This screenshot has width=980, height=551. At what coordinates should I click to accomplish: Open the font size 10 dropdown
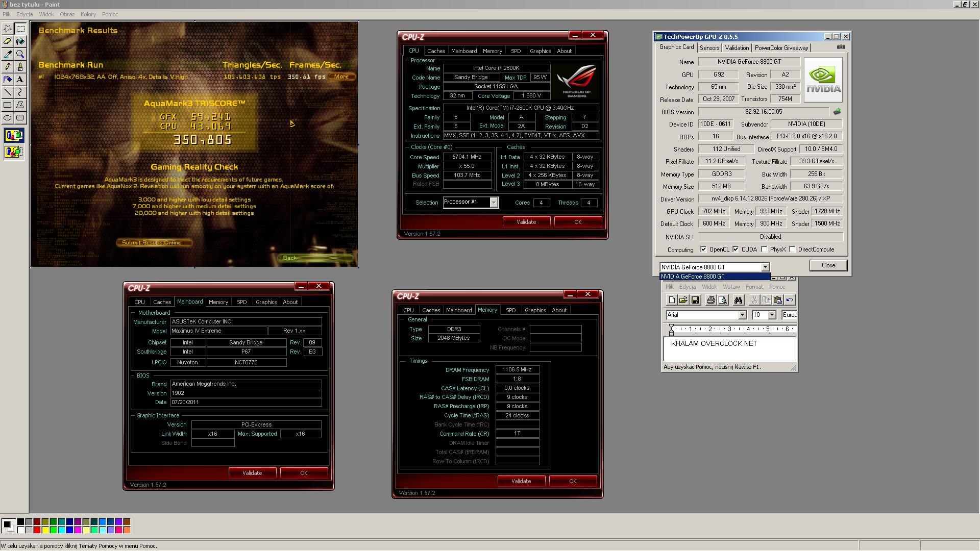tap(772, 315)
